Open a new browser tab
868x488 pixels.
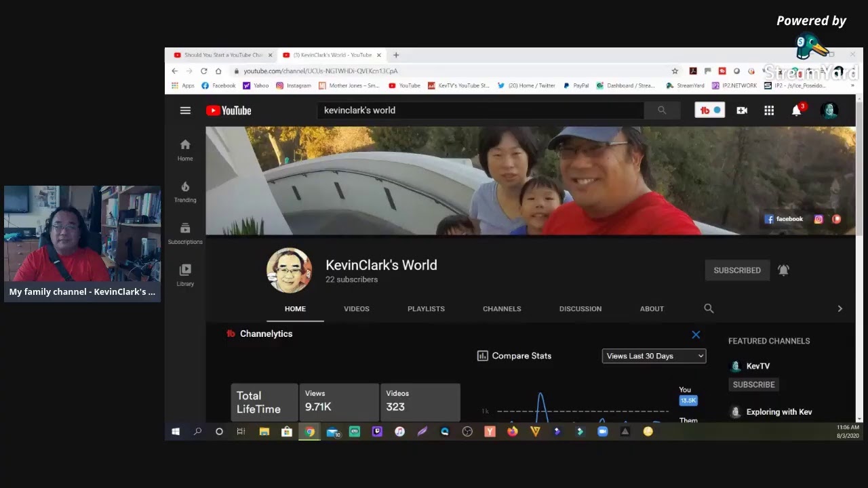(396, 55)
